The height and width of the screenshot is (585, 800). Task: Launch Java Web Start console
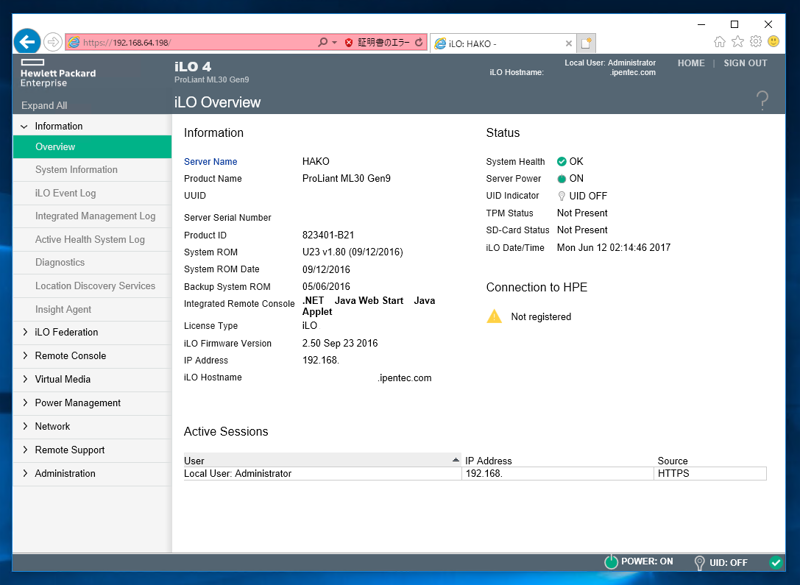pos(369,300)
